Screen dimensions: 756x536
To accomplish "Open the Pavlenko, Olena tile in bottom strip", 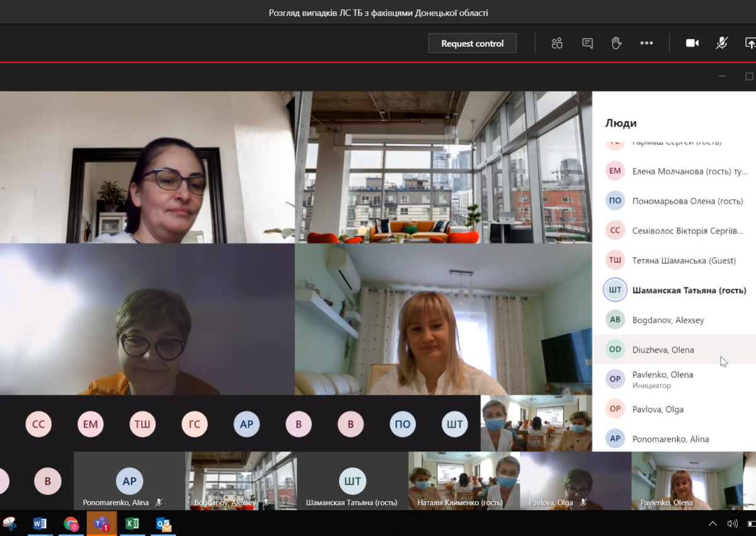I will pyautogui.click(x=687, y=481).
